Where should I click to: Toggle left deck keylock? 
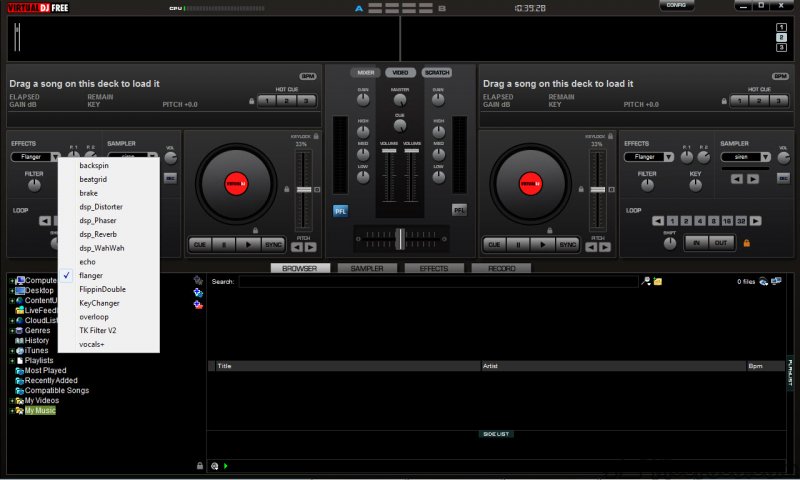pos(316,136)
